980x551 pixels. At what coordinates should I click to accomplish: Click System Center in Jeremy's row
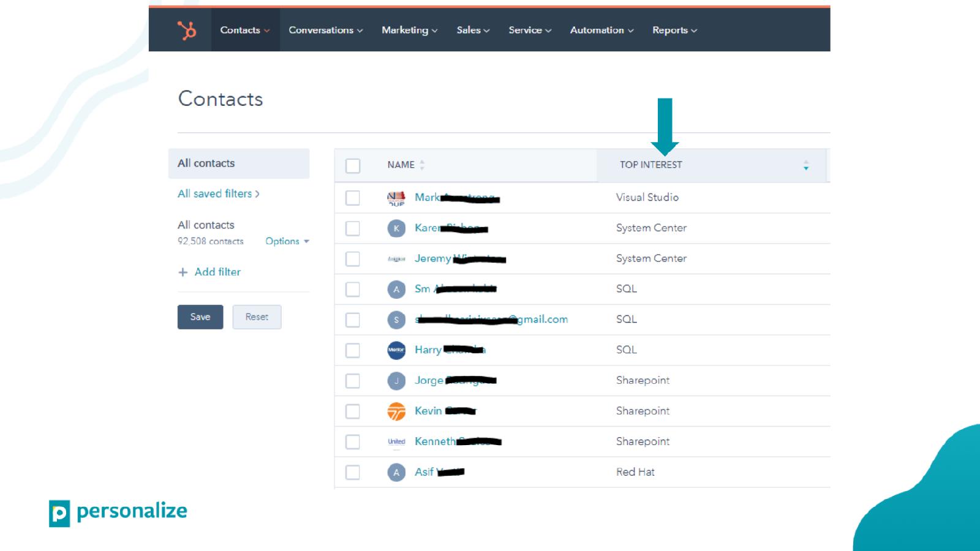651,259
